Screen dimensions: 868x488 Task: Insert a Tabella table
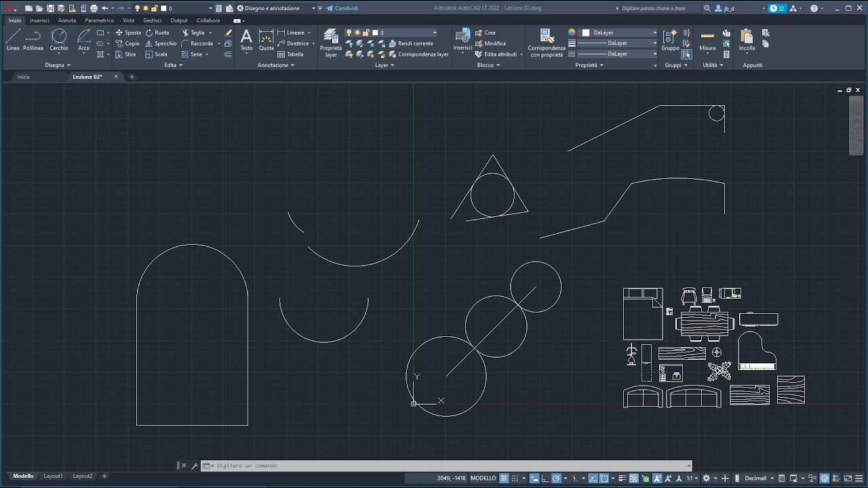290,54
